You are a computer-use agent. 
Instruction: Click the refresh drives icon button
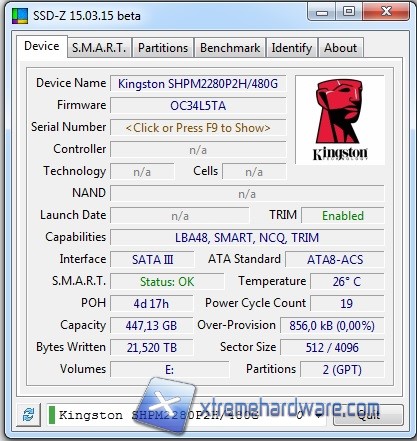tap(29, 415)
